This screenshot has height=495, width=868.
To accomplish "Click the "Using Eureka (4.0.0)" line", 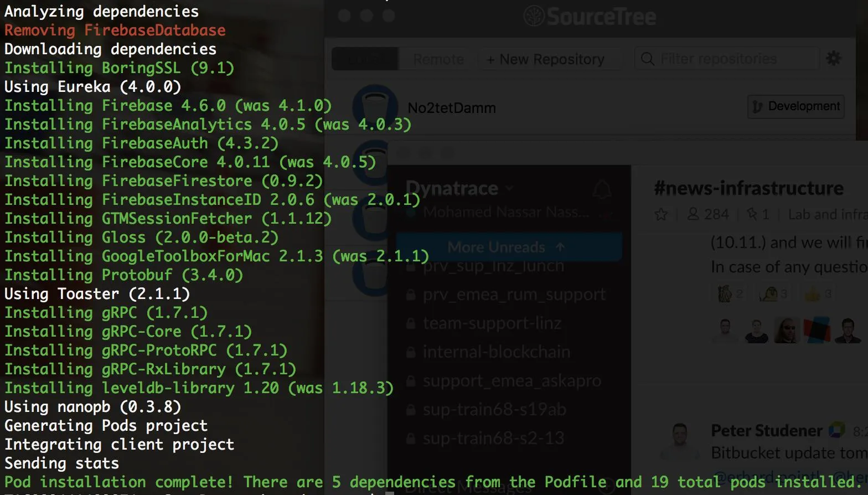I will click(92, 87).
